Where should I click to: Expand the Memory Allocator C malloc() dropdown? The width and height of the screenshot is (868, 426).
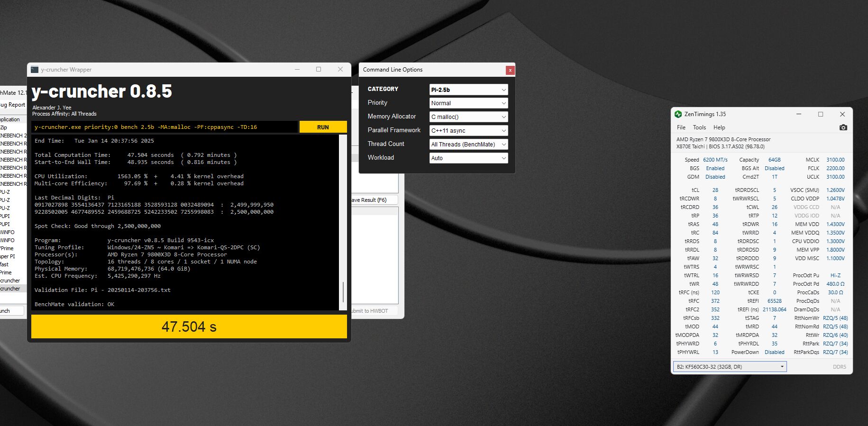(x=468, y=117)
